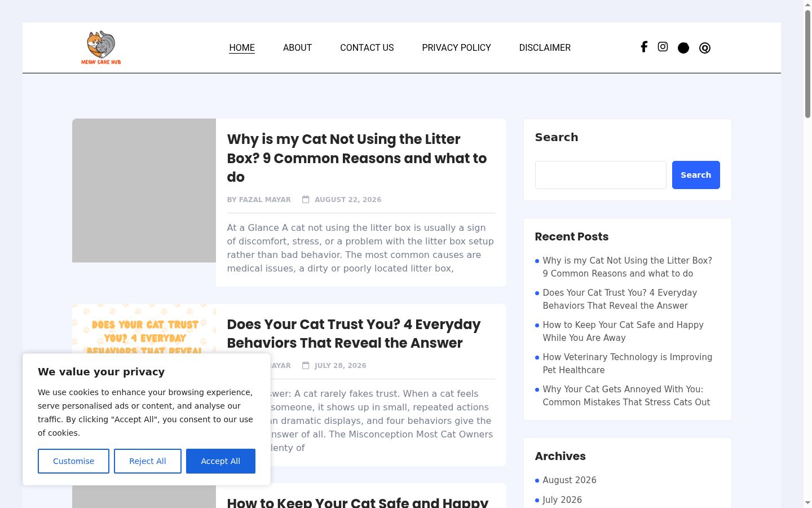Viewport: 812px width, 508px height.
Task: Click the 'Does Your Cat Trust' post thumbnail
Action: [x=144, y=329]
